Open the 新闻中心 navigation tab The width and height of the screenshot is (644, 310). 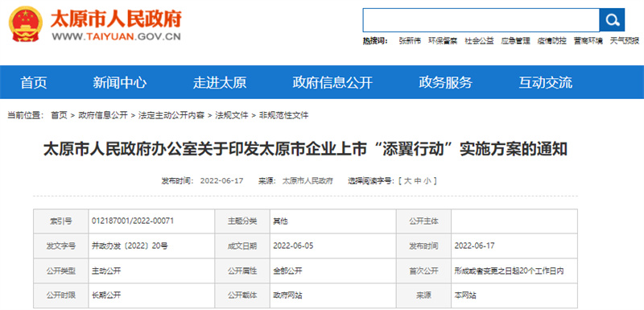pos(119,82)
